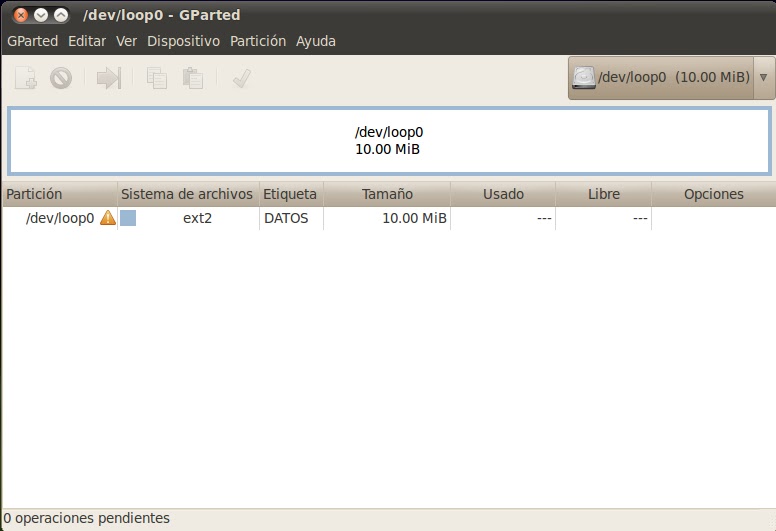Click the warning icon next to /dev/loop0
776x531 pixels.
coord(107,218)
